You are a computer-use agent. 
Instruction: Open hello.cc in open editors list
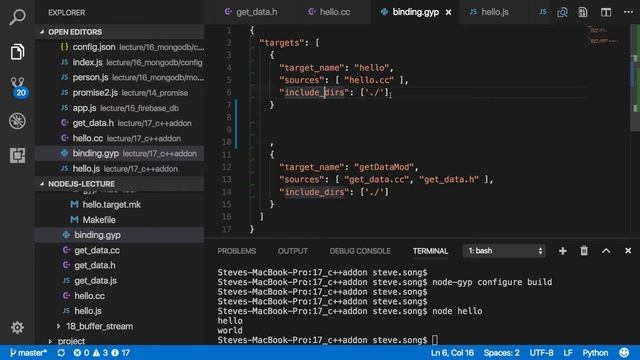click(120, 138)
